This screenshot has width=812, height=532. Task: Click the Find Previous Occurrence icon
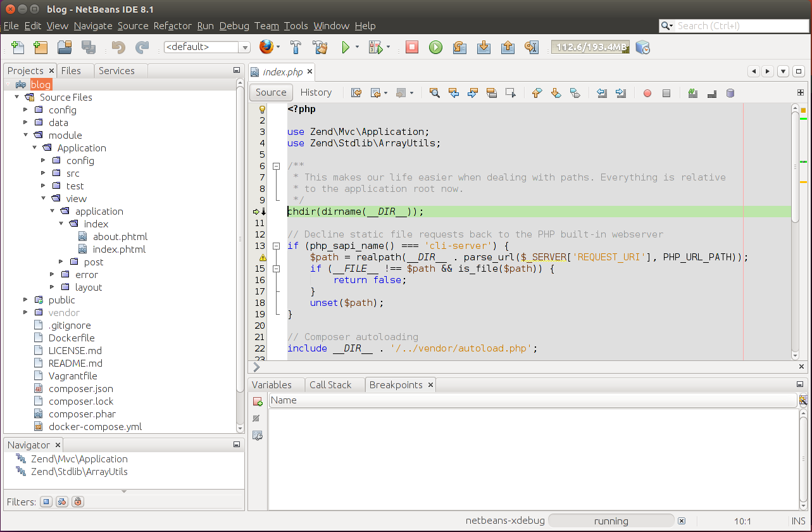click(x=454, y=92)
